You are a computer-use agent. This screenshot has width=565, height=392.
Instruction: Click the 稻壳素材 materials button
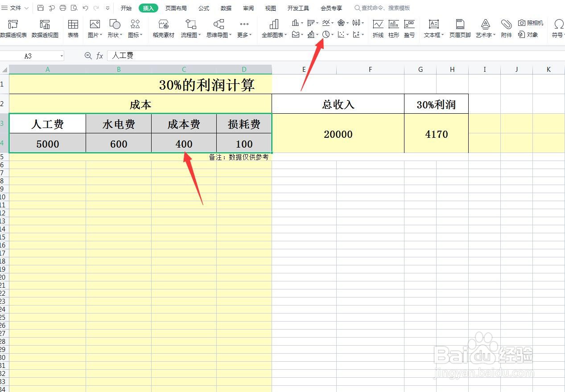tap(163, 28)
